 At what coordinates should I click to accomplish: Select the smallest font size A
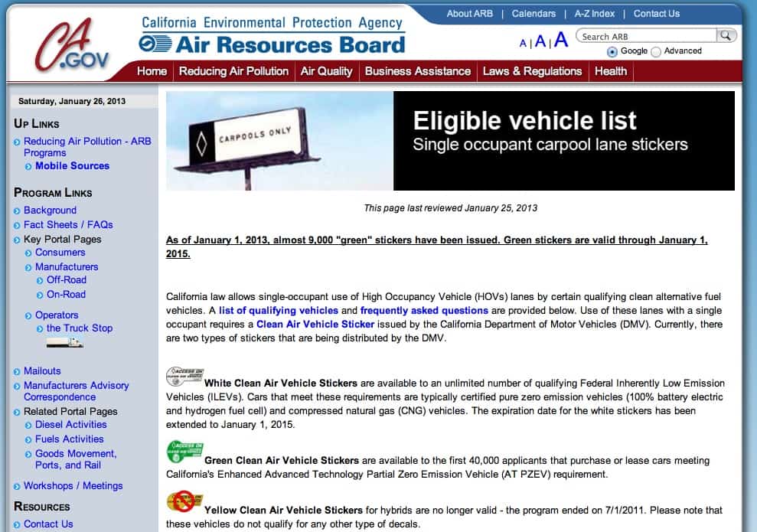coord(523,43)
